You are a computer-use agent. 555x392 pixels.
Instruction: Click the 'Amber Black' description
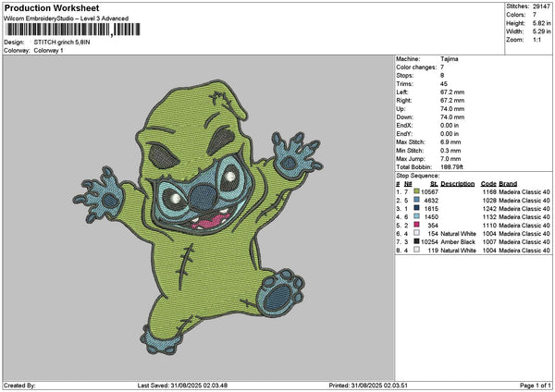point(458,242)
